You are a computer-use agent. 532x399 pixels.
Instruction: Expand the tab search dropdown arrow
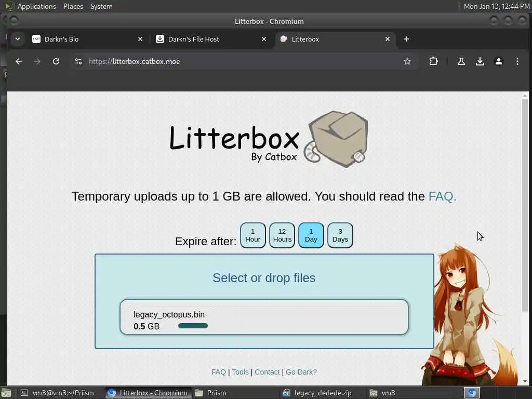[x=18, y=39]
